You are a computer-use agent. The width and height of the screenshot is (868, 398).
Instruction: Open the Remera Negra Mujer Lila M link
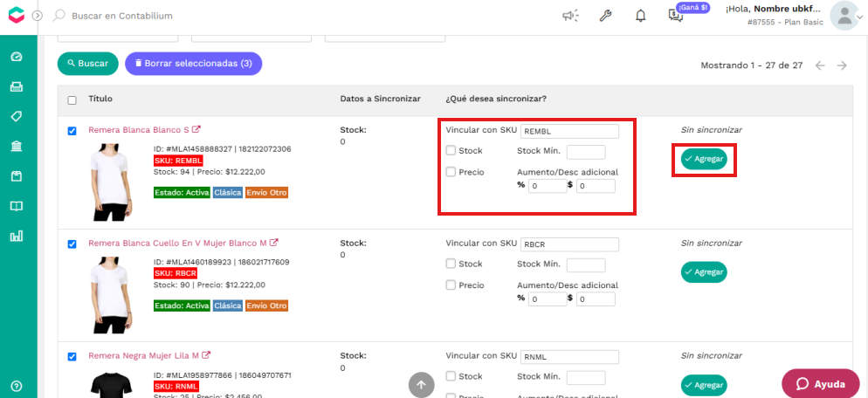(144, 355)
